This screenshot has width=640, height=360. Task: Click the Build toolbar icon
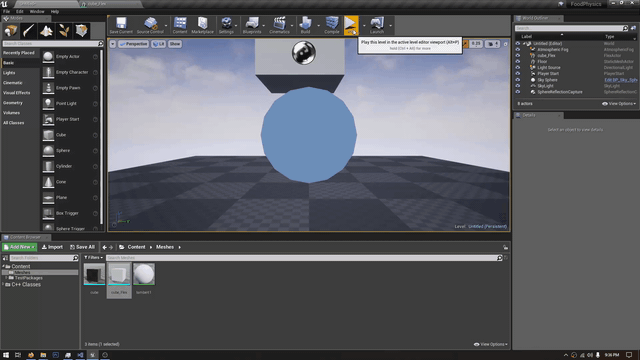[x=305, y=25]
